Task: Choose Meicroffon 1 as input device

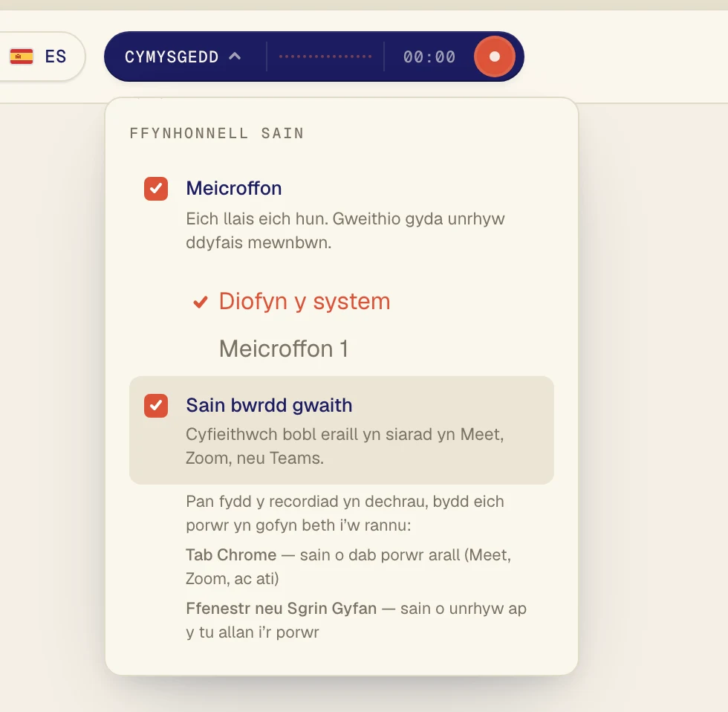Action: pyautogui.click(x=284, y=349)
